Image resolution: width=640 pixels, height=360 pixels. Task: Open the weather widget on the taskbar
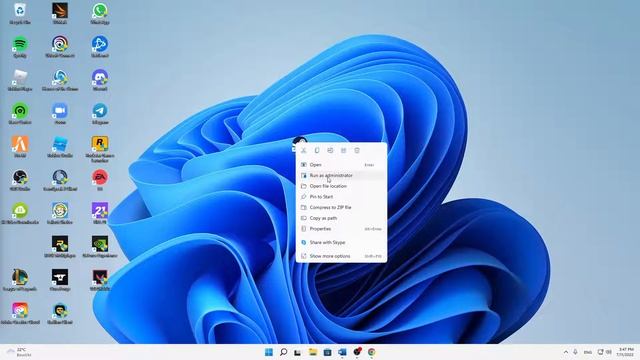click(18, 352)
